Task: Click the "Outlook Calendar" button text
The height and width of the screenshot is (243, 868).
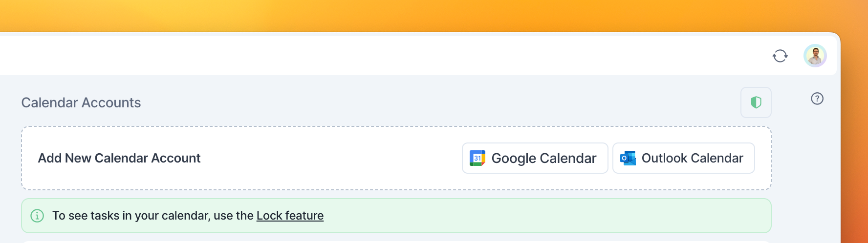Action: [x=692, y=158]
